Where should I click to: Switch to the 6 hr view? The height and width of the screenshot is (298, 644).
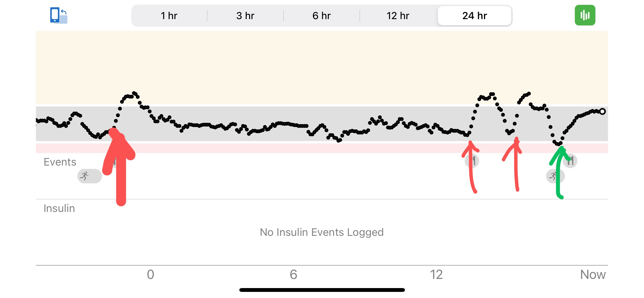click(321, 16)
